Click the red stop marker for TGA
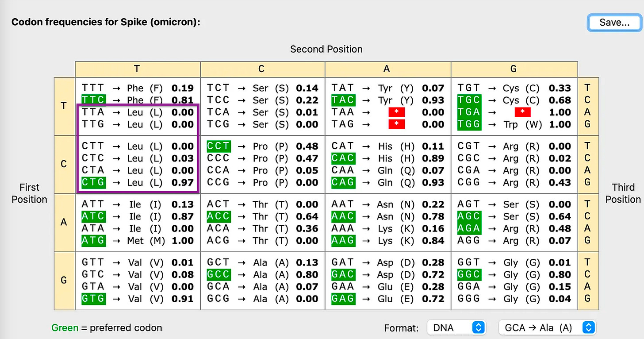Image resolution: width=644 pixels, height=339 pixels. [522, 112]
